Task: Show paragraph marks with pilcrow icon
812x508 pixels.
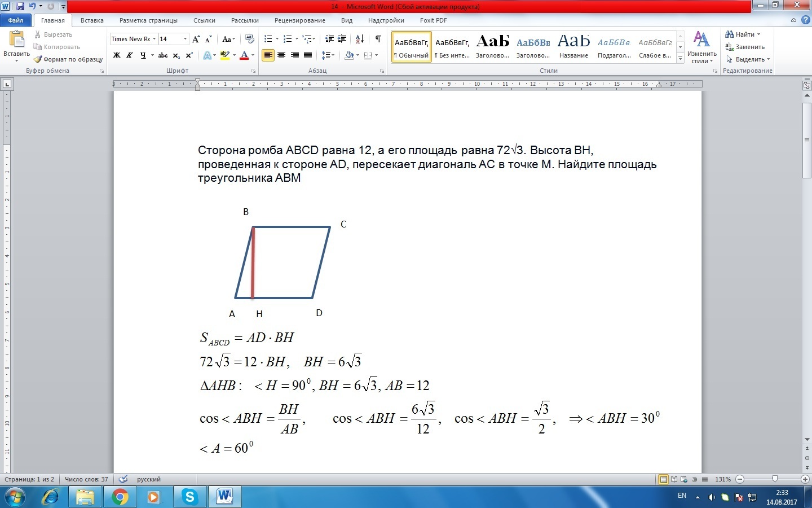Action: [378, 39]
